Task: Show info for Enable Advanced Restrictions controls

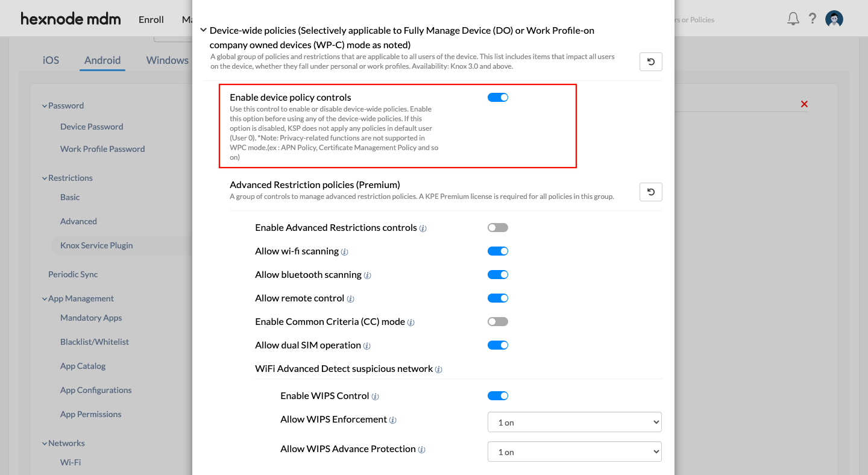Action: [x=423, y=228]
